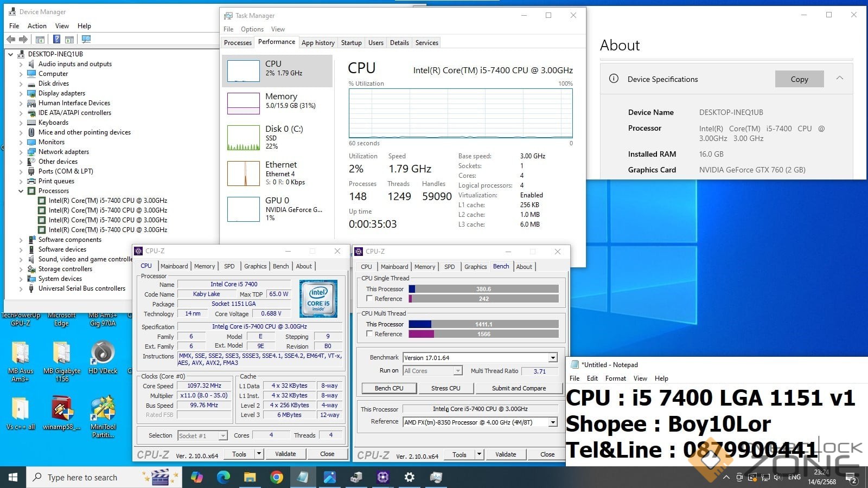This screenshot has width=868, height=488.
Task: Collapse the Processors tree node
Action: tap(21, 191)
